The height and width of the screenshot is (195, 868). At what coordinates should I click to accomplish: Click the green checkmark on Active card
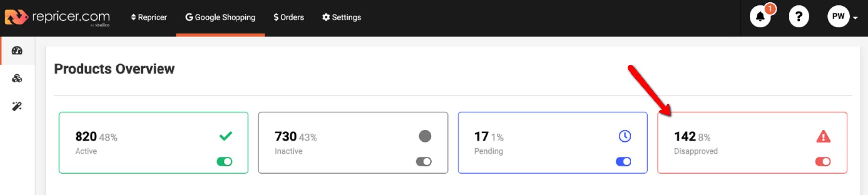tap(226, 136)
